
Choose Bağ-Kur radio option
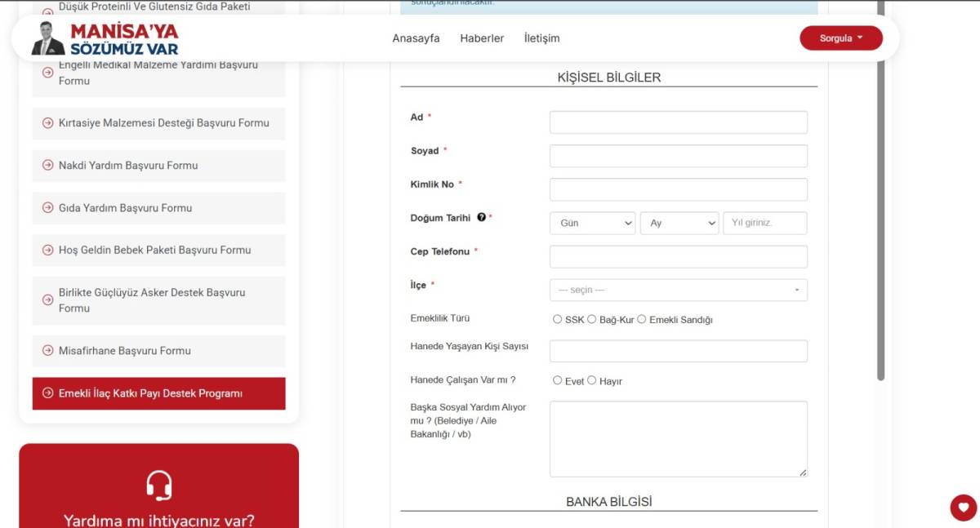(592, 319)
